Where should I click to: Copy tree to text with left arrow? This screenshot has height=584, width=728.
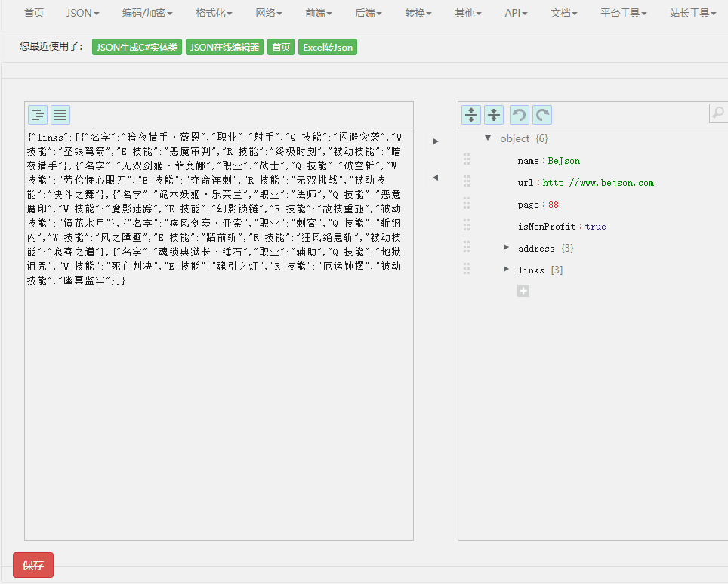436,178
